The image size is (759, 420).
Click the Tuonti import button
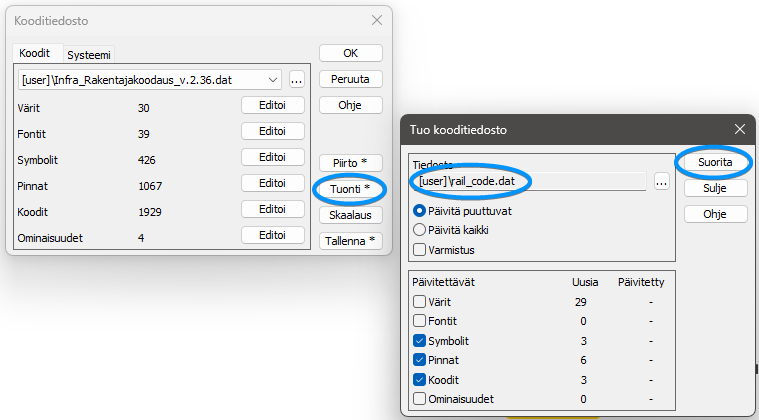(350, 188)
